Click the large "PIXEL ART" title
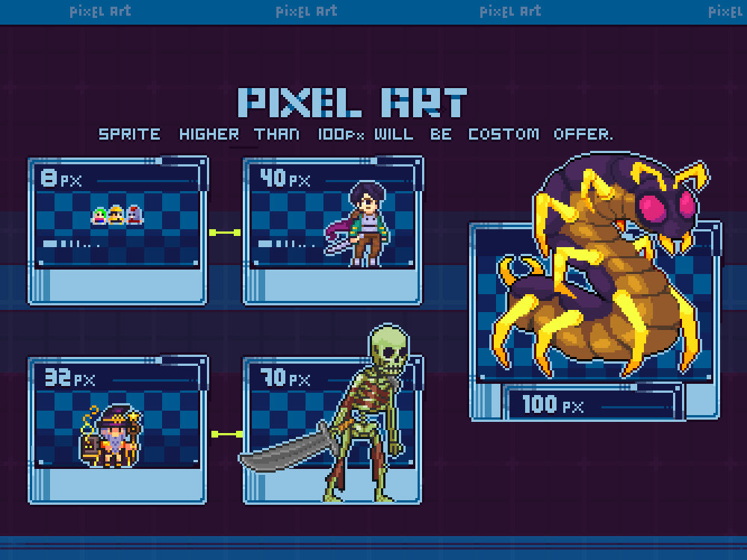Image resolution: width=747 pixels, height=560 pixels. [352, 102]
